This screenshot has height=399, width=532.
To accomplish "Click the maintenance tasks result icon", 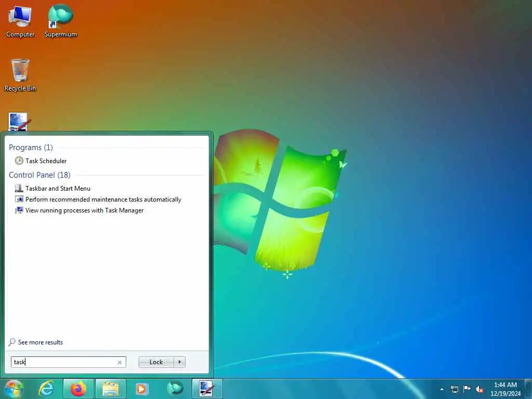I will click(x=19, y=199).
